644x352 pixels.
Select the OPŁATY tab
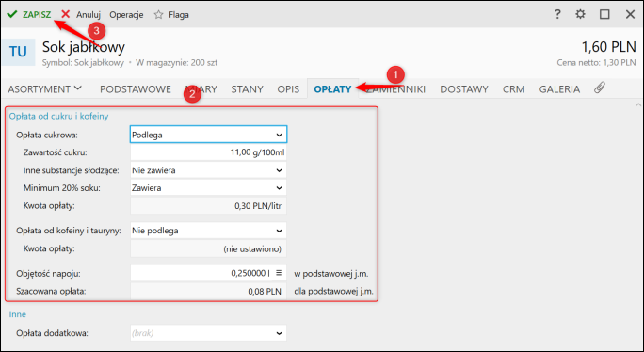332,89
